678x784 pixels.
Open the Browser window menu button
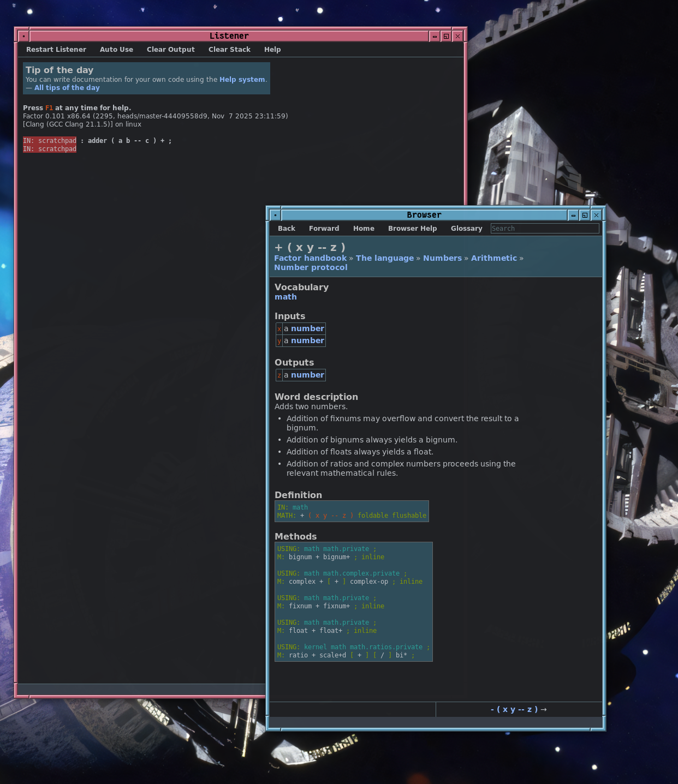(x=275, y=215)
